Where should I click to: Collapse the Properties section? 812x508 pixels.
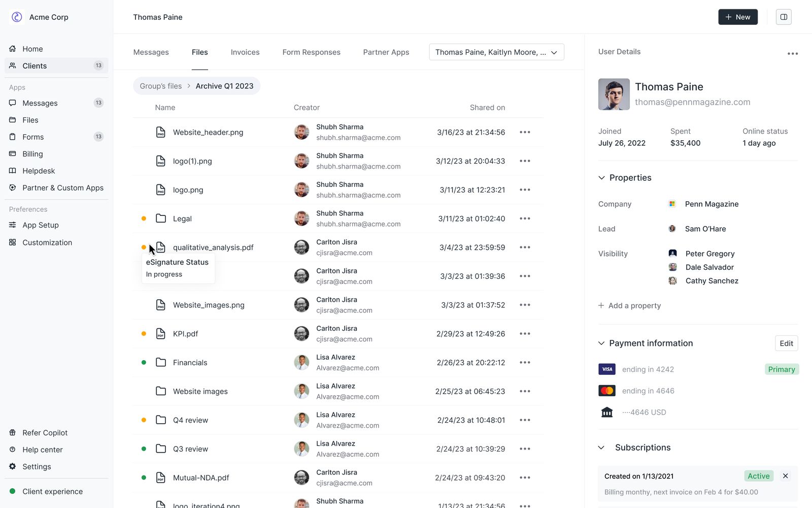[601, 177]
